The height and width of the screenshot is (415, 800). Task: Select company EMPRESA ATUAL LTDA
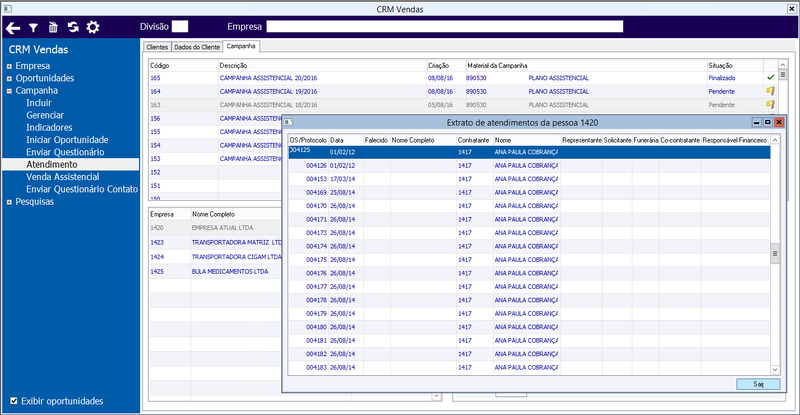(222, 228)
